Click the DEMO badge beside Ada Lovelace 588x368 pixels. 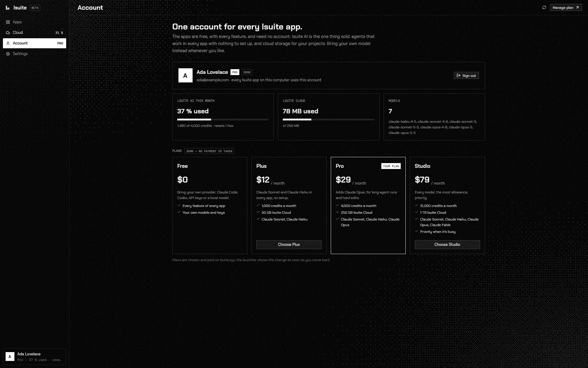(247, 72)
